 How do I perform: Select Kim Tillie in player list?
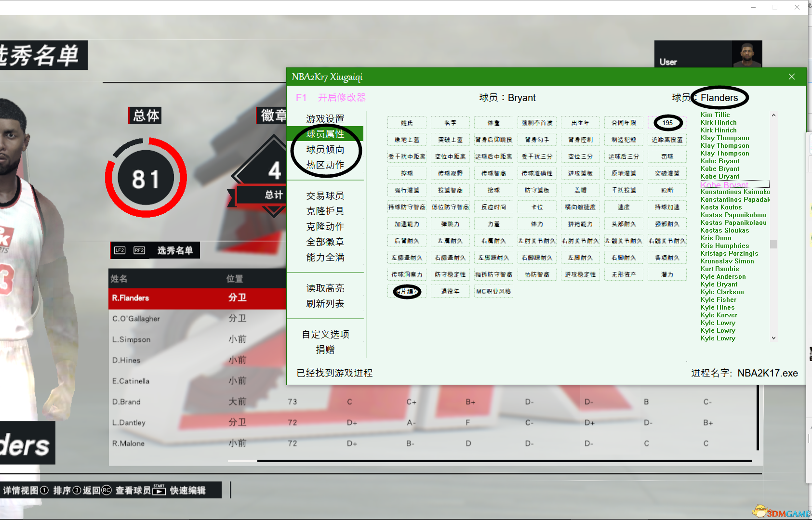[x=715, y=115]
